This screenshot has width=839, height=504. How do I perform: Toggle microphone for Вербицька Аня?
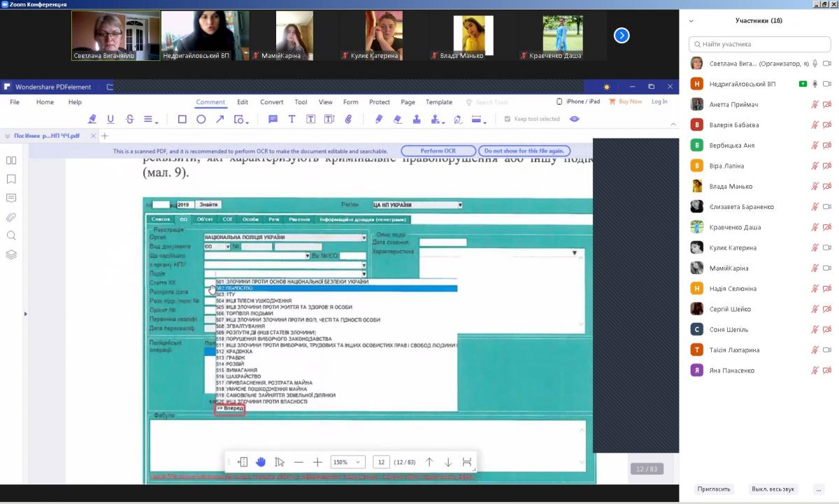click(815, 145)
